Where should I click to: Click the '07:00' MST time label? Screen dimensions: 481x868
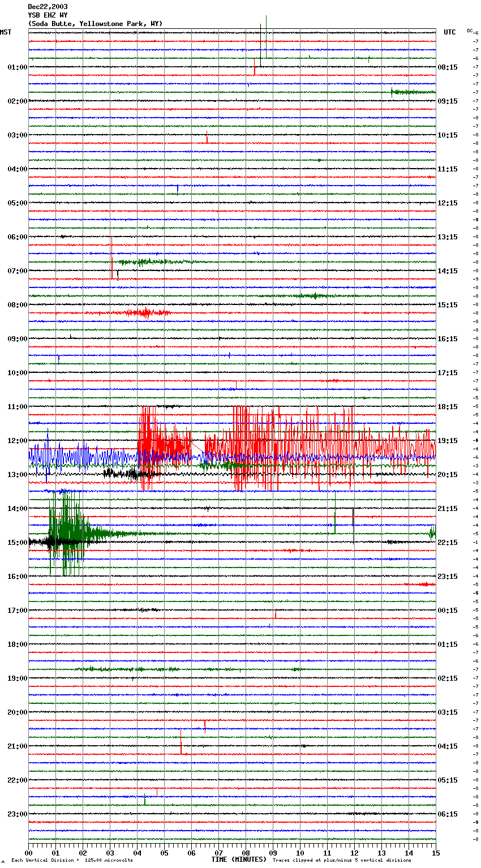[x=18, y=271]
